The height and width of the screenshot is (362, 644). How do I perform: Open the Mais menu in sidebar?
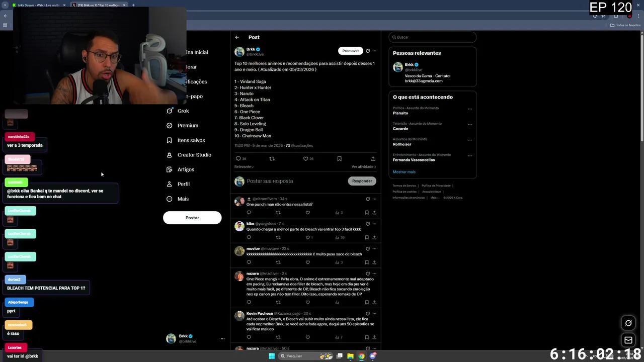[x=178, y=199]
